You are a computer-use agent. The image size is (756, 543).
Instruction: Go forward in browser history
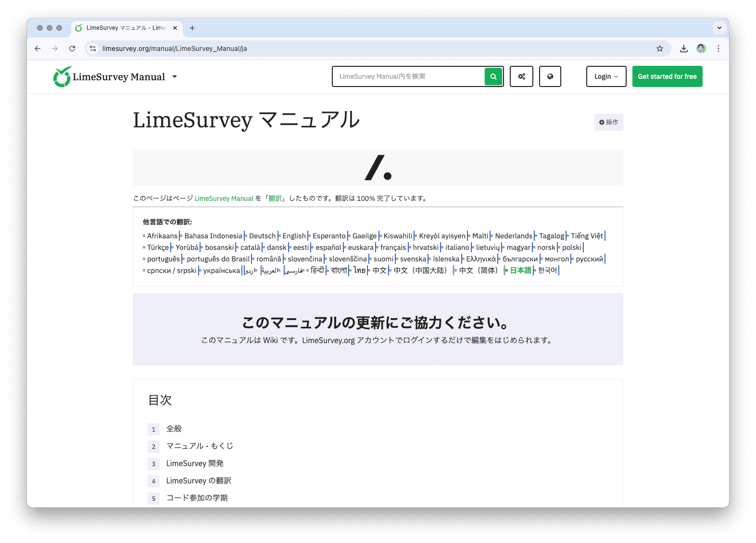point(55,49)
